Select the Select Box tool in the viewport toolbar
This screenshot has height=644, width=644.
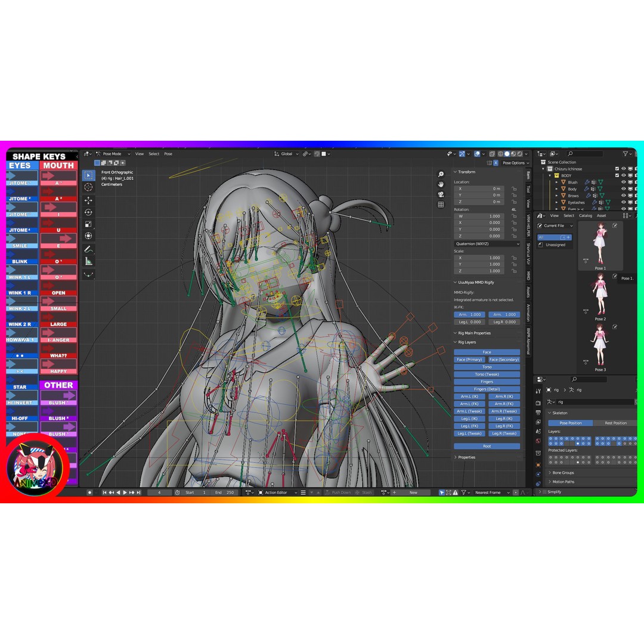[x=88, y=175]
